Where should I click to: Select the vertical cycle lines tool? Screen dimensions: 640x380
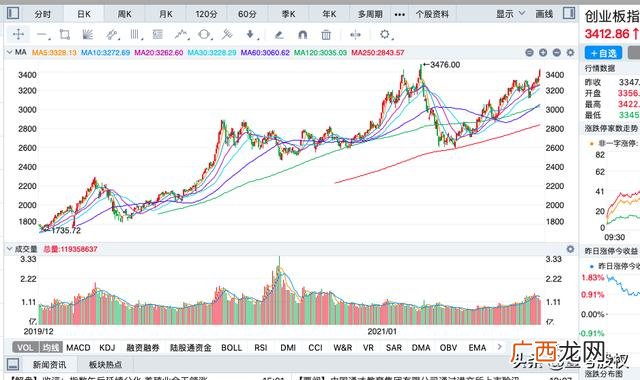(135, 35)
